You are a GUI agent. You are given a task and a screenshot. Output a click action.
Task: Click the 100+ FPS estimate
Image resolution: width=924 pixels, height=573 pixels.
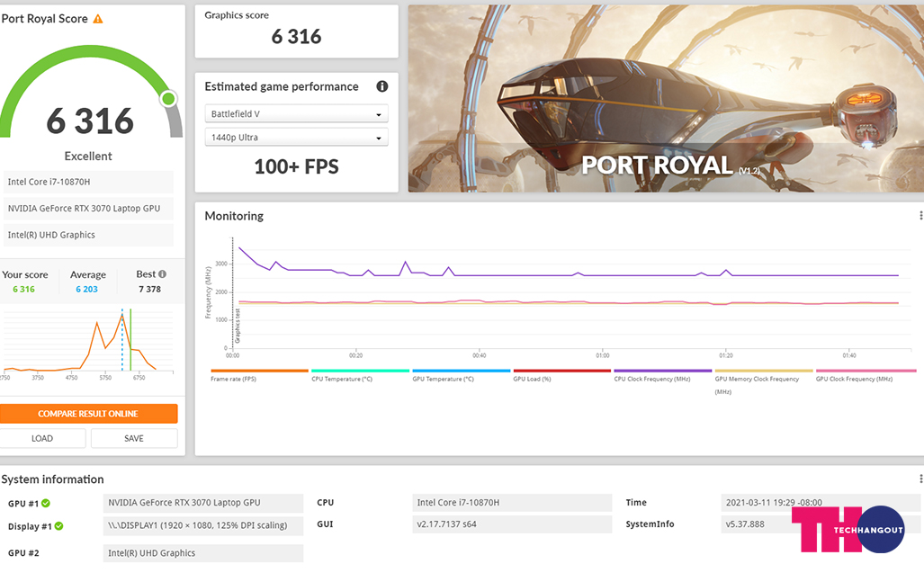pyautogui.click(x=296, y=166)
